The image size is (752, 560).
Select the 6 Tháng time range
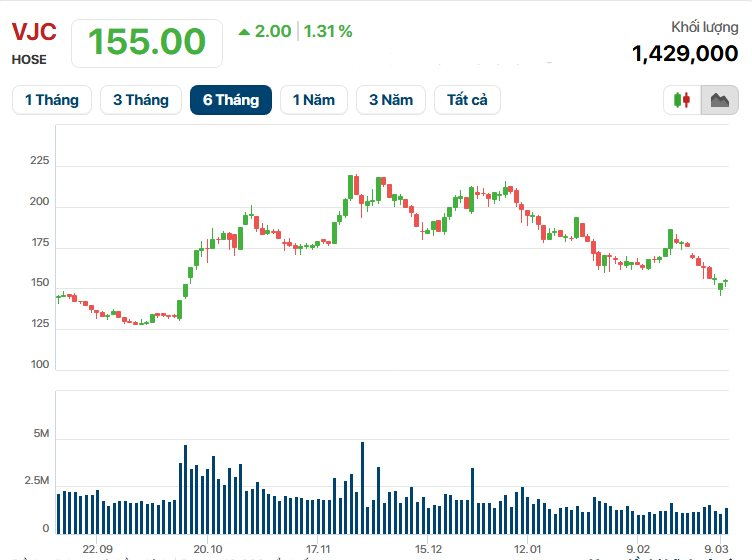[x=231, y=100]
